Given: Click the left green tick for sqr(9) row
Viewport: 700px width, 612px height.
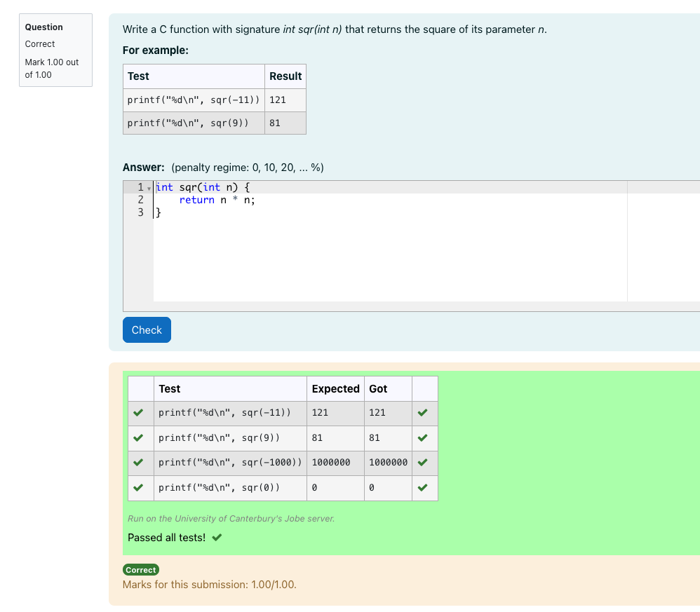Looking at the screenshot, I should pos(139,438).
